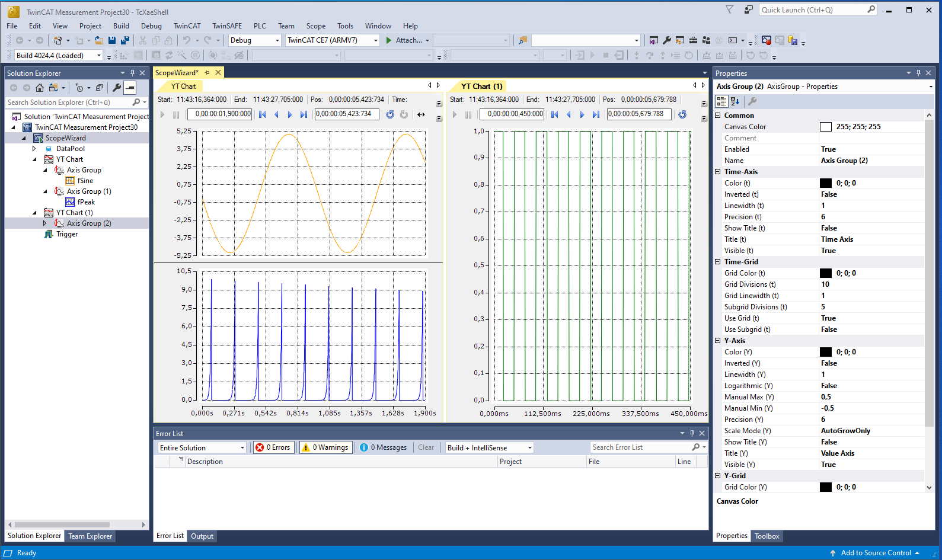Click the Save All toolbar icon

click(125, 40)
